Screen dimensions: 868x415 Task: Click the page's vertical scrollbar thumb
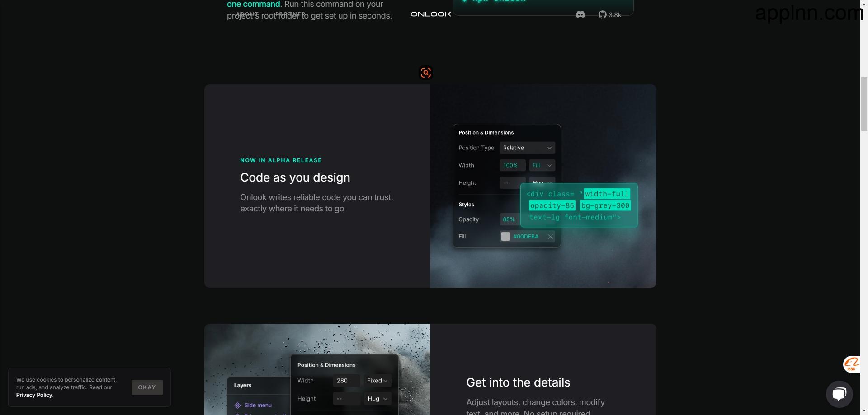(864, 103)
